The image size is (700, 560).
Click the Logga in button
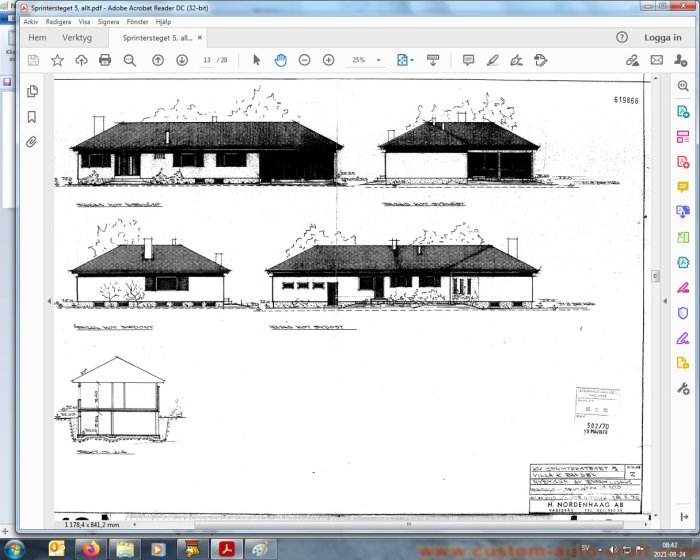pos(662,38)
